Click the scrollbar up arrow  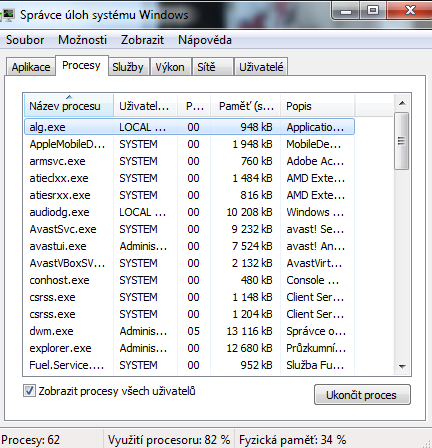(402, 103)
